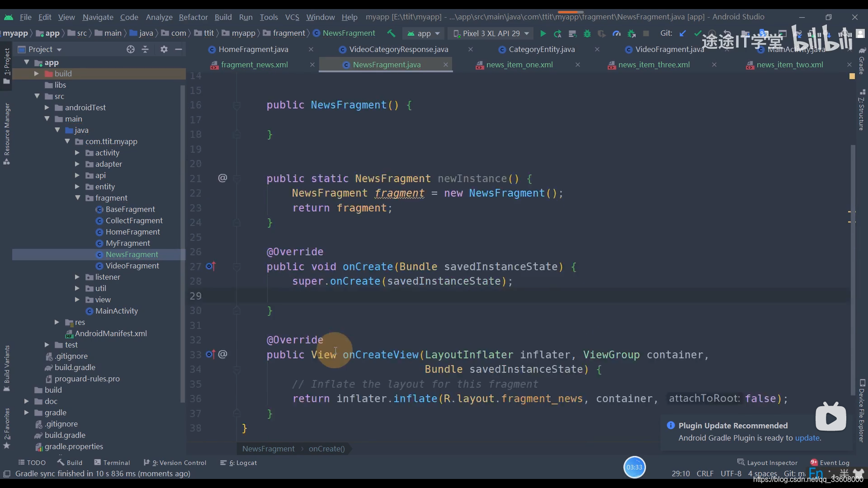The height and width of the screenshot is (488, 868).
Task: Switch to fragment_news.xml tab
Action: [x=254, y=65]
